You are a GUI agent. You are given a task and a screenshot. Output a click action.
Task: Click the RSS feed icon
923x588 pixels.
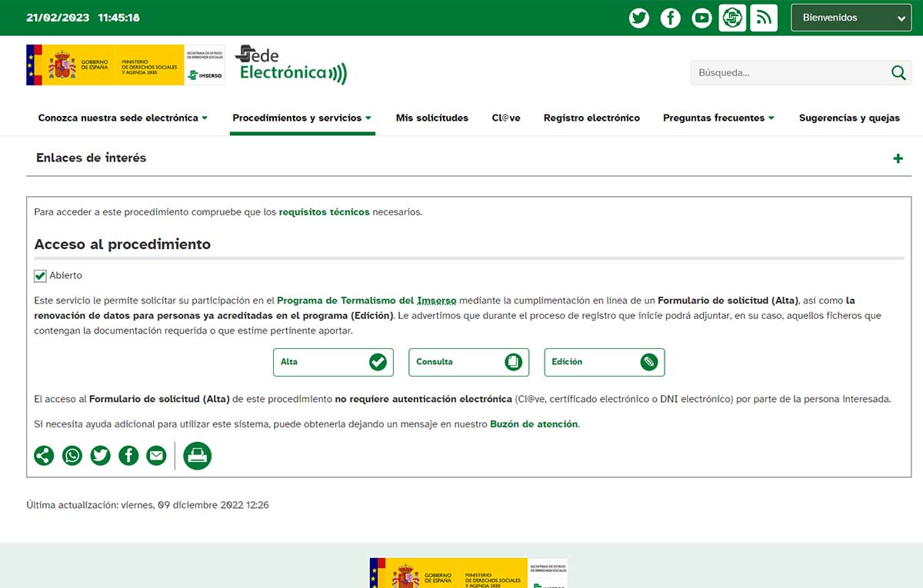763,18
